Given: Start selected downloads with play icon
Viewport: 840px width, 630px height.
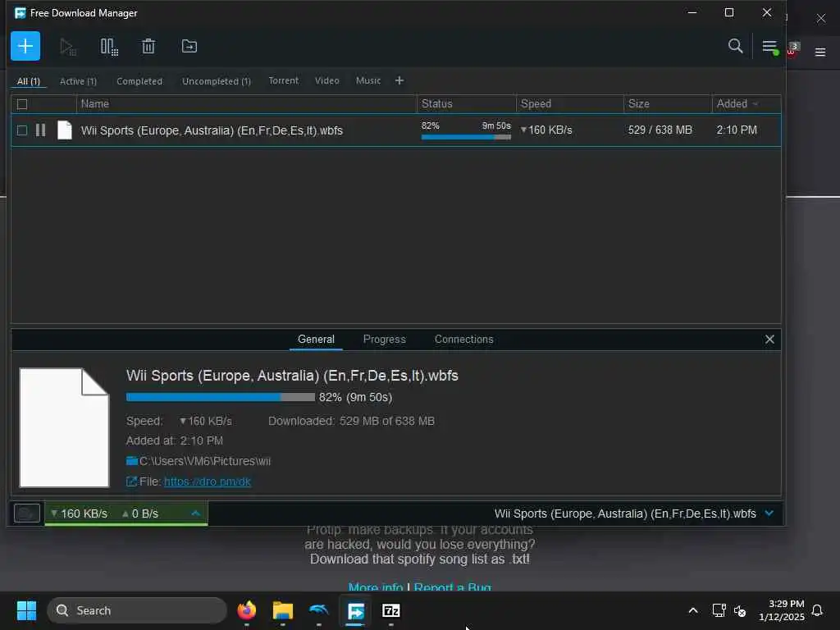Looking at the screenshot, I should coord(67,47).
